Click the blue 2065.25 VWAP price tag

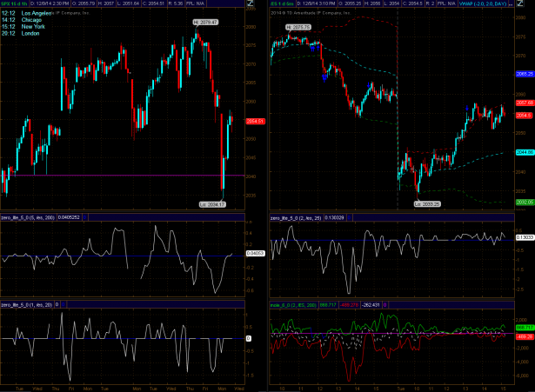pos(525,74)
